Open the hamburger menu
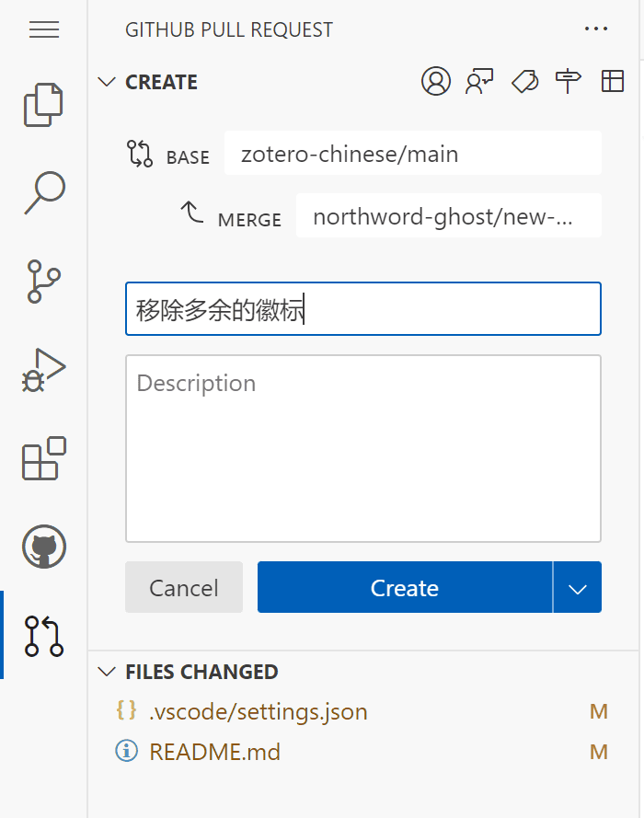This screenshot has width=644, height=818. pos(43,29)
